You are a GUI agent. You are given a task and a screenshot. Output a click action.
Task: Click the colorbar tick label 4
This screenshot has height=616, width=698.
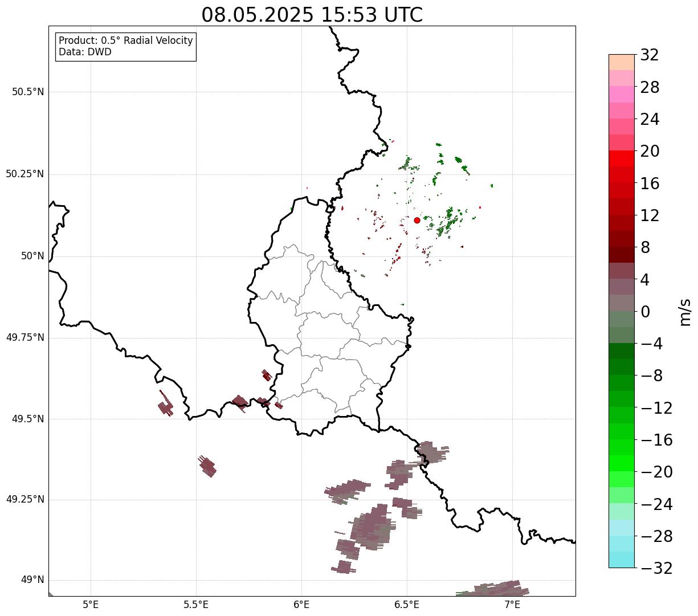click(645, 280)
